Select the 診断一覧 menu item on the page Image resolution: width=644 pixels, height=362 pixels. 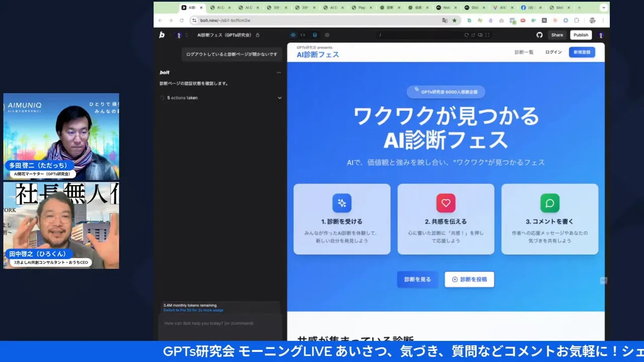coord(523,52)
